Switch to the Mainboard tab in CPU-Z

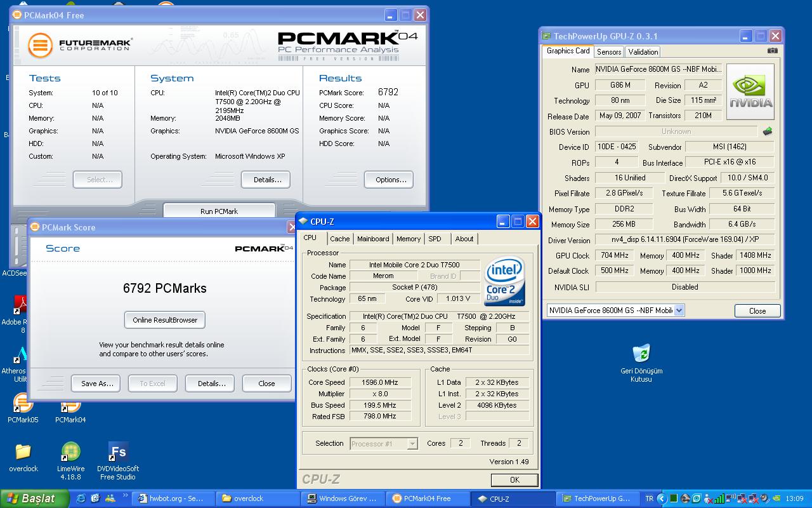(x=373, y=239)
